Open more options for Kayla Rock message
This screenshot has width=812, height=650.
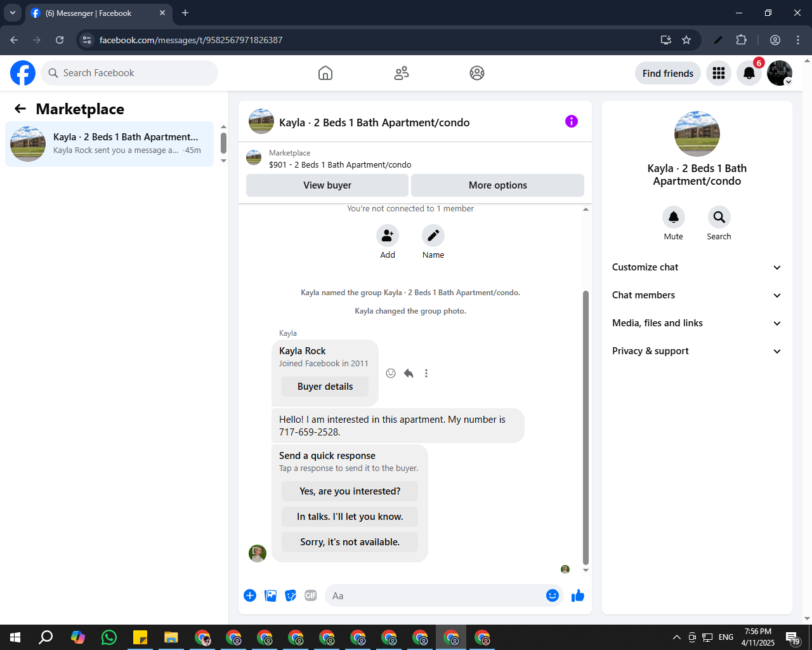click(426, 373)
